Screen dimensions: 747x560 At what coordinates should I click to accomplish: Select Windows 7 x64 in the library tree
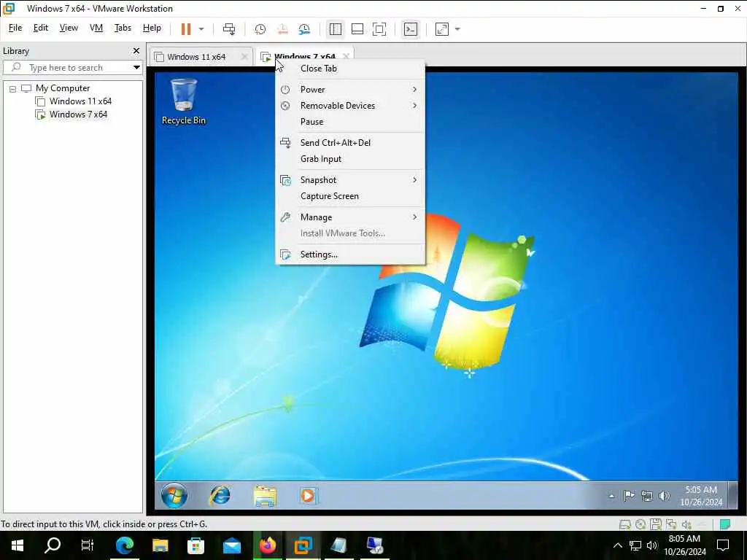click(78, 114)
